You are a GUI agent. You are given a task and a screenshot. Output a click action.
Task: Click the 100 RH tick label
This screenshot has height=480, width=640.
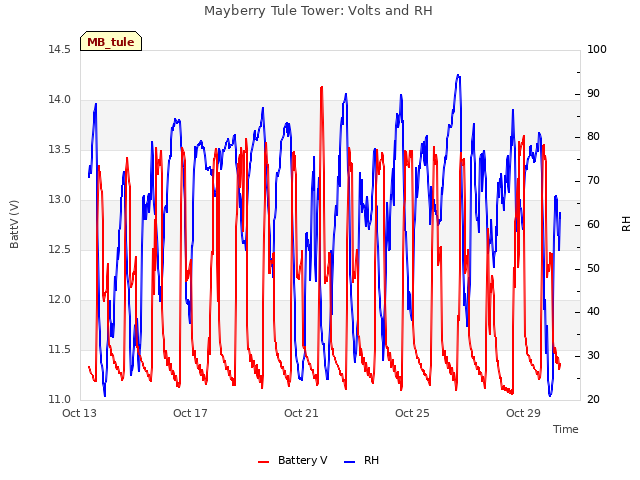point(597,49)
